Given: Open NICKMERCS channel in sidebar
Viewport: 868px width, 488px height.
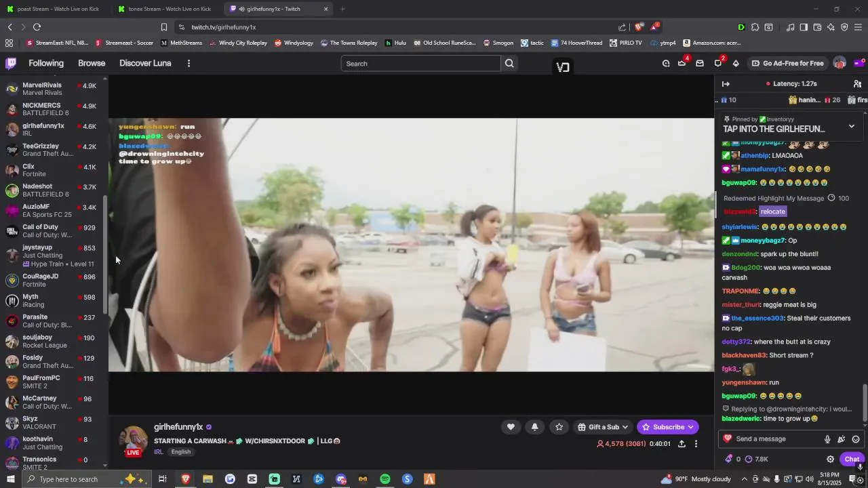Looking at the screenshot, I should [x=54, y=109].
